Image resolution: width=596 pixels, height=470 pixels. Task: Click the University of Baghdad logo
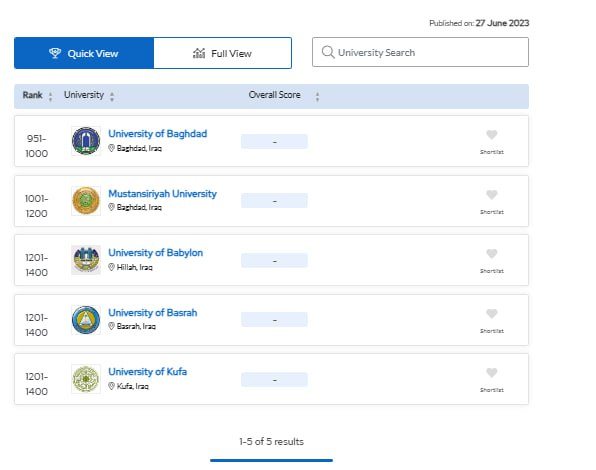click(x=86, y=141)
